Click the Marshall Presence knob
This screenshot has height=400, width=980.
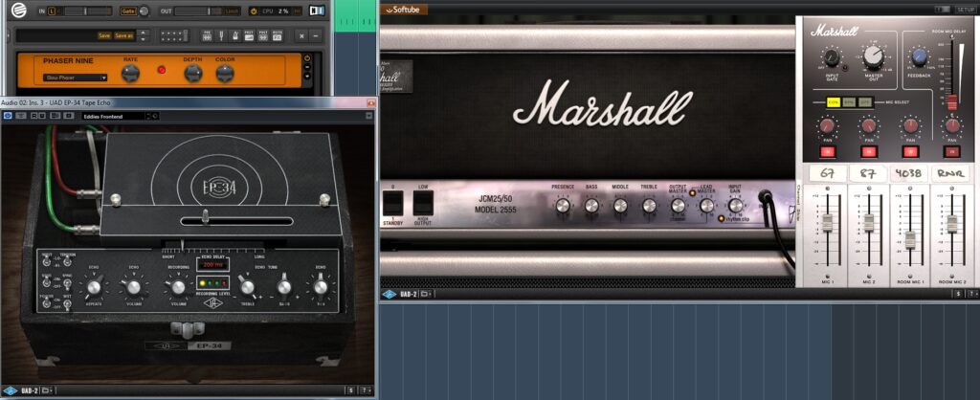(x=563, y=205)
